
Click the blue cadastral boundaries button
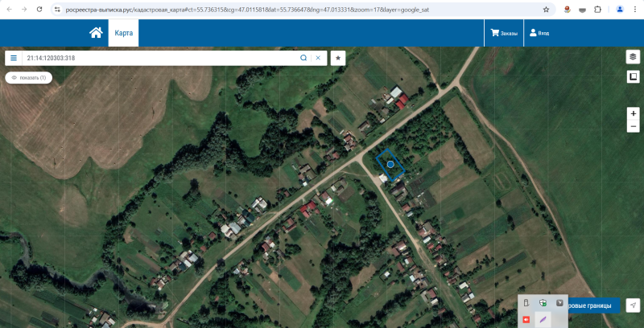(594, 305)
